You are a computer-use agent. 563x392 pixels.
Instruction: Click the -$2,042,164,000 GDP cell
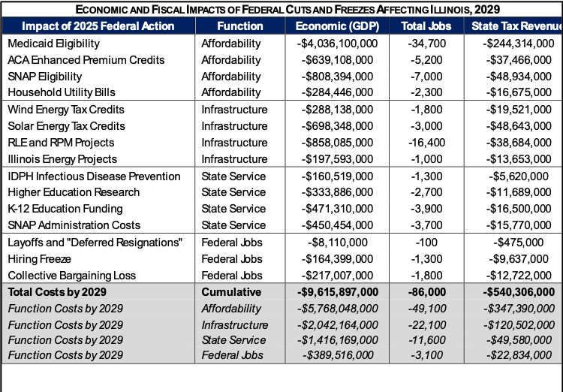(x=337, y=325)
